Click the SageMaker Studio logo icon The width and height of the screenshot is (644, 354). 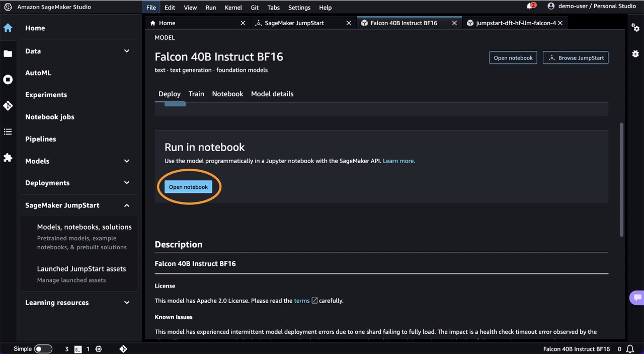(x=8, y=8)
